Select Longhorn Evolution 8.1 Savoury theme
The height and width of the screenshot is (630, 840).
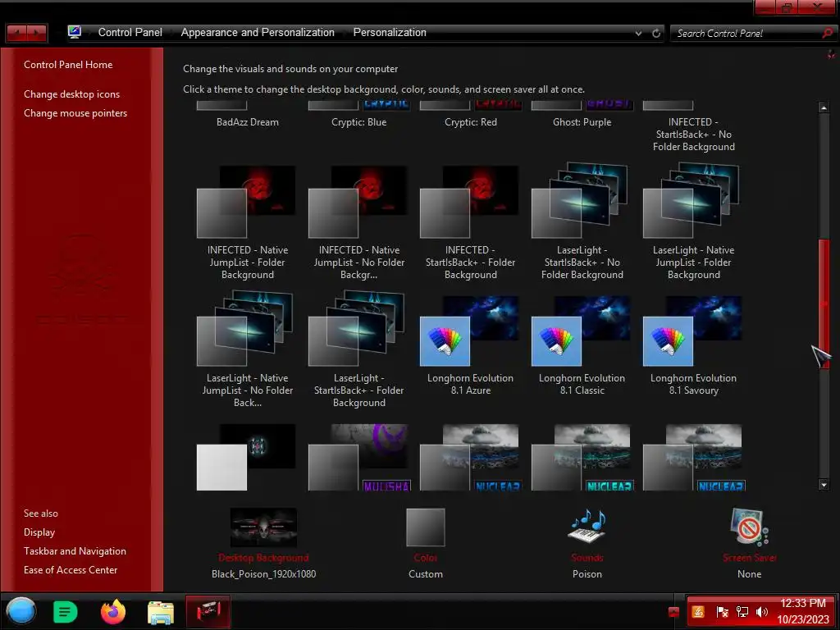point(693,345)
